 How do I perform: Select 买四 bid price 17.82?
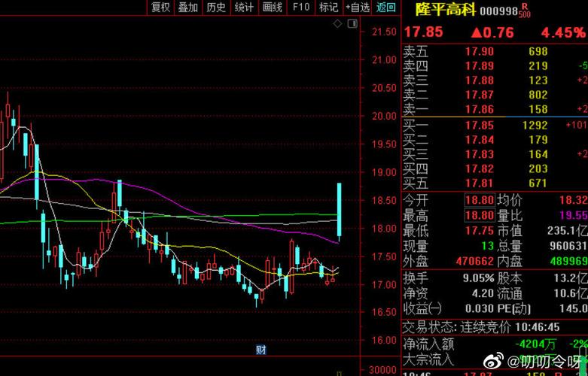coord(480,168)
